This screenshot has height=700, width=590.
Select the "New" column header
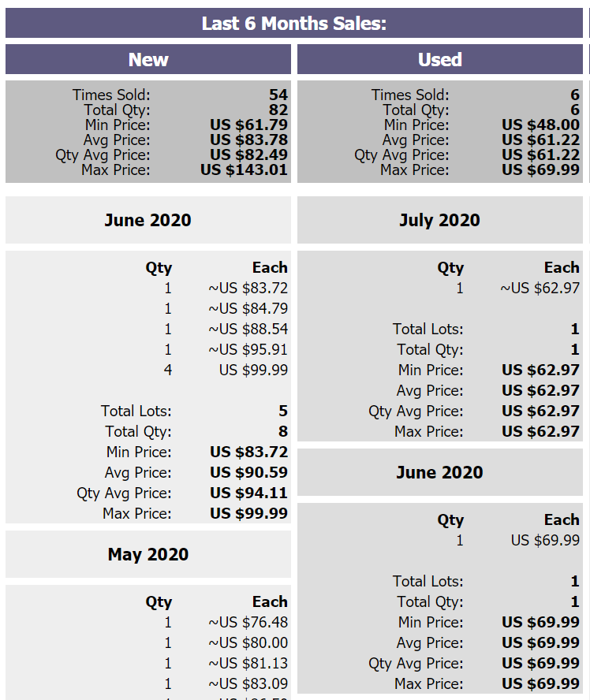[148, 60]
